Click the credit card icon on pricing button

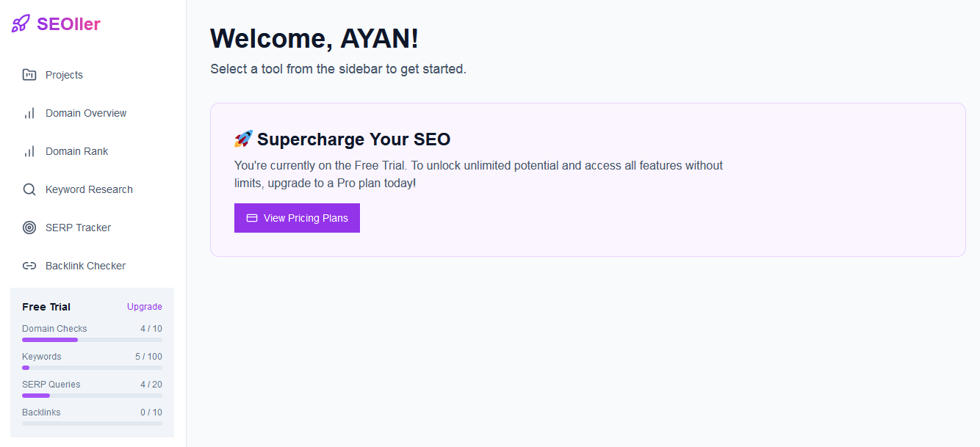click(x=251, y=217)
